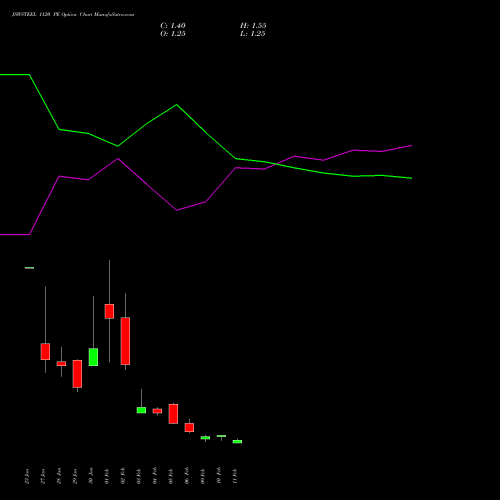Image resolution: width=500 pixels, height=500 pixels.
Task: Click the '27 Jan' date axis label
Action: click(x=43, y=476)
